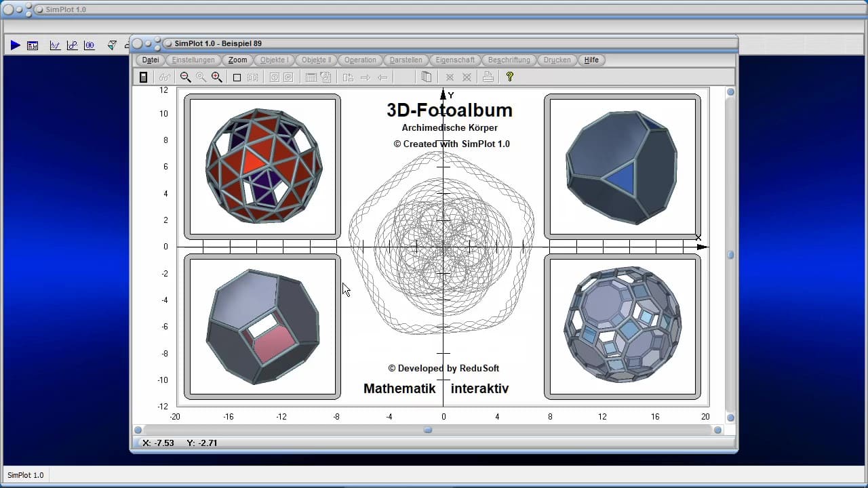Zoom out with the minus magnifier
The height and width of the screenshot is (488, 868).
185,77
